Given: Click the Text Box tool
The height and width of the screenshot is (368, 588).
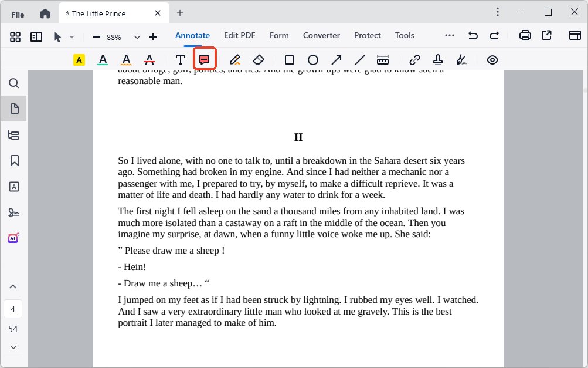Looking at the screenshot, I should 180,59.
